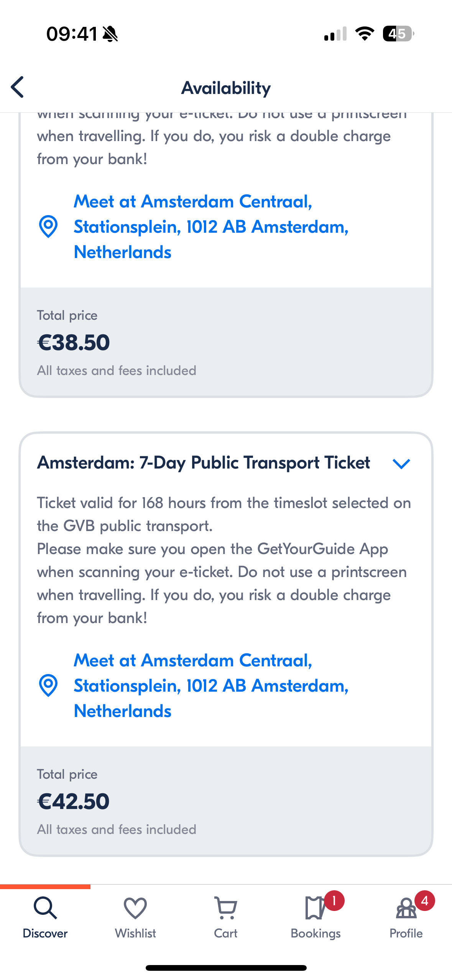This screenshot has height=980, width=452.
Task: Tap the Wi-Fi status icon
Action: pyautogui.click(x=365, y=34)
